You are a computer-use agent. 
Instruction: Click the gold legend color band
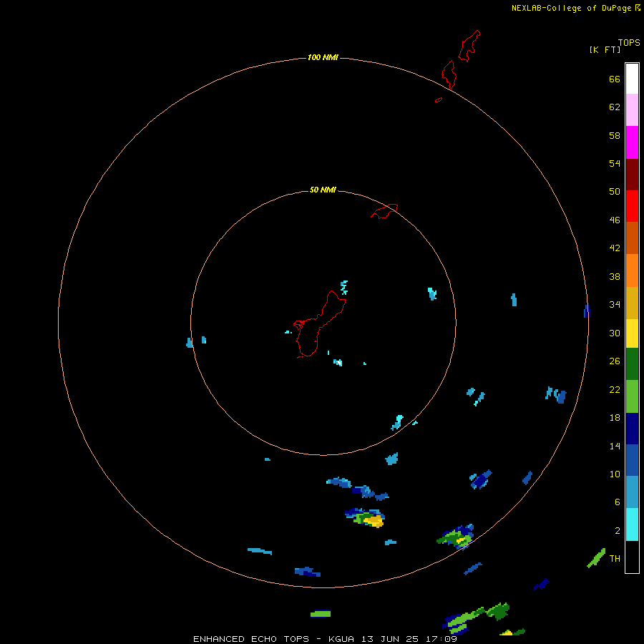pyautogui.click(x=632, y=303)
